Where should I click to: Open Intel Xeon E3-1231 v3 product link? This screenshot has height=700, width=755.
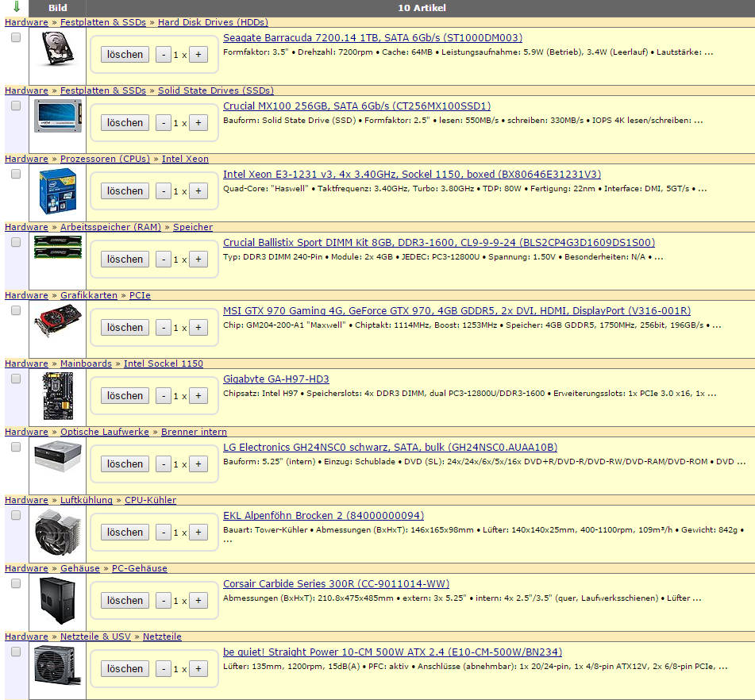point(412,175)
